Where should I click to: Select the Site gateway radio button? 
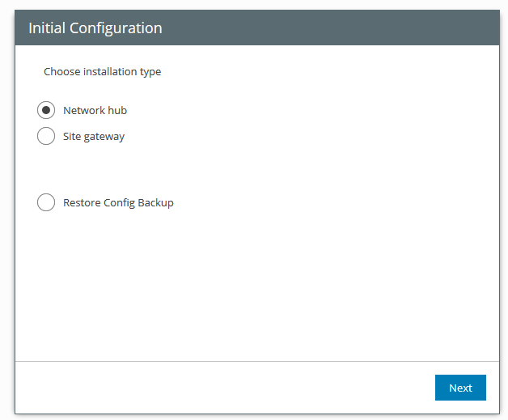tap(46, 136)
